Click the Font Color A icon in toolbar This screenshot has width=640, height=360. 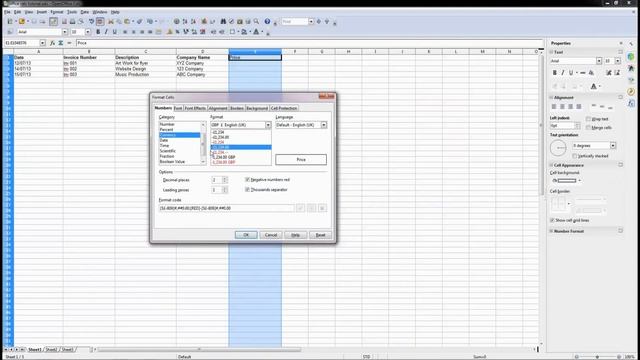[256, 32]
